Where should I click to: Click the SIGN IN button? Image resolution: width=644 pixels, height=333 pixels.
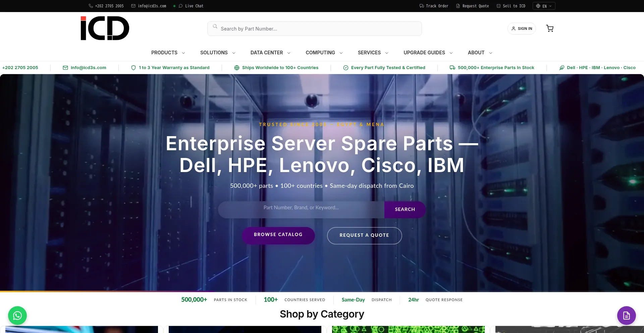(x=522, y=29)
